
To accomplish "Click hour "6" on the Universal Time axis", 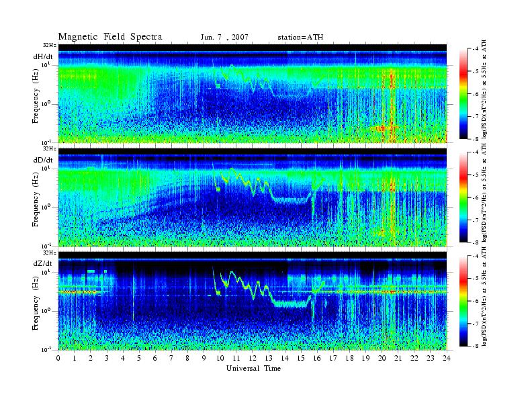I will [x=155, y=359].
